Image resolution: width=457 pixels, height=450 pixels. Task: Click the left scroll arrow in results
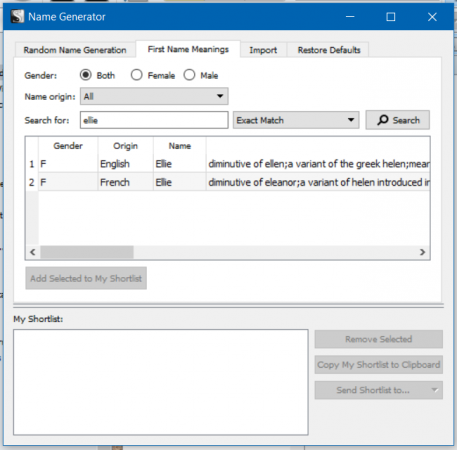pos(33,252)
